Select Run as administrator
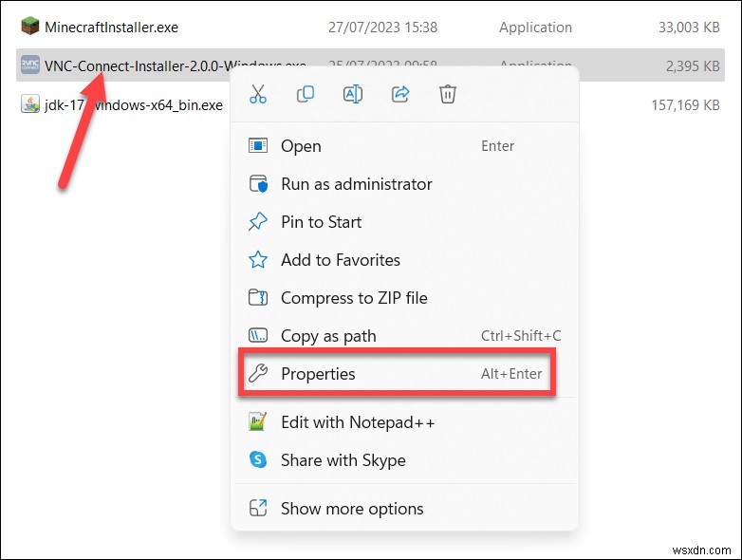Image resolution: width=742 pixels, height=560 pixels. [404, 184]
